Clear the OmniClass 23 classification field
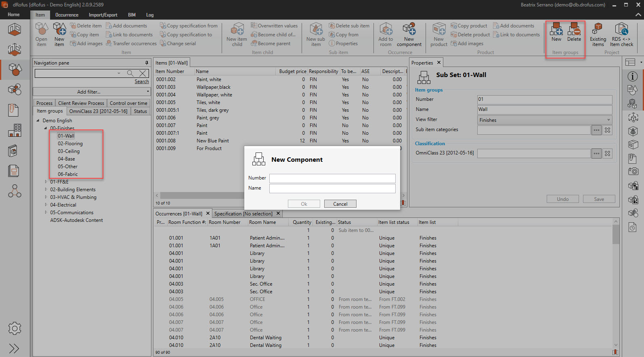644x357 pixels. (607, 154)
